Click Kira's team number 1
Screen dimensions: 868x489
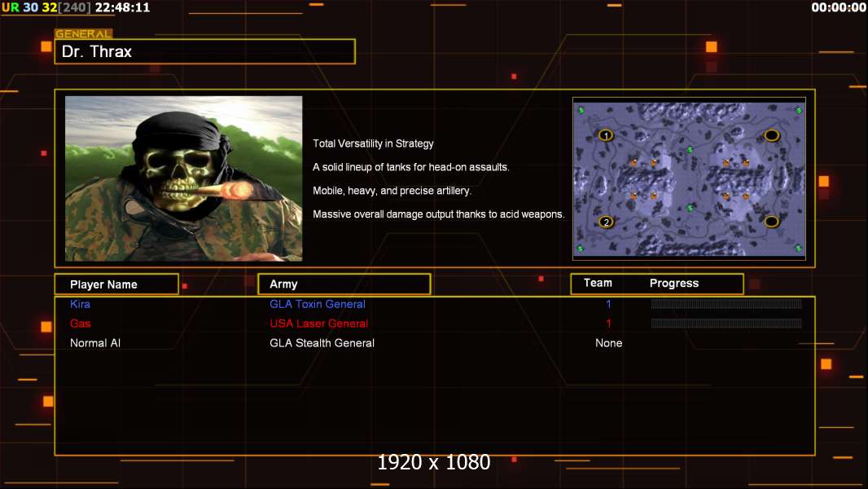[x=608, y=304]
